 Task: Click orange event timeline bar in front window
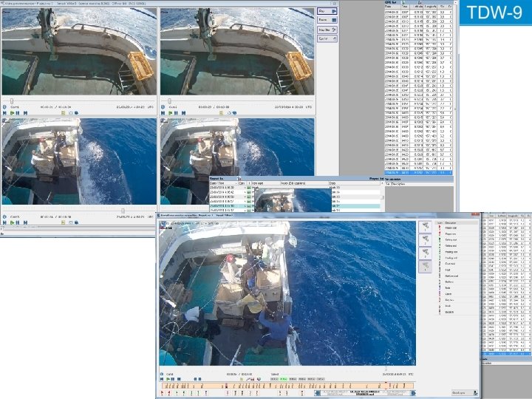click(x=287, y=386)
